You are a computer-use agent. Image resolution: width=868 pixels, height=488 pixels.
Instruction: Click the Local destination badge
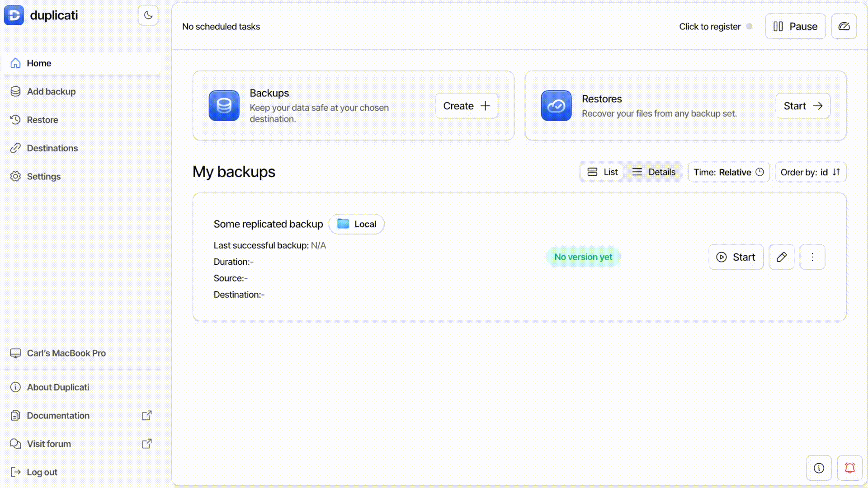pos(357,224)
